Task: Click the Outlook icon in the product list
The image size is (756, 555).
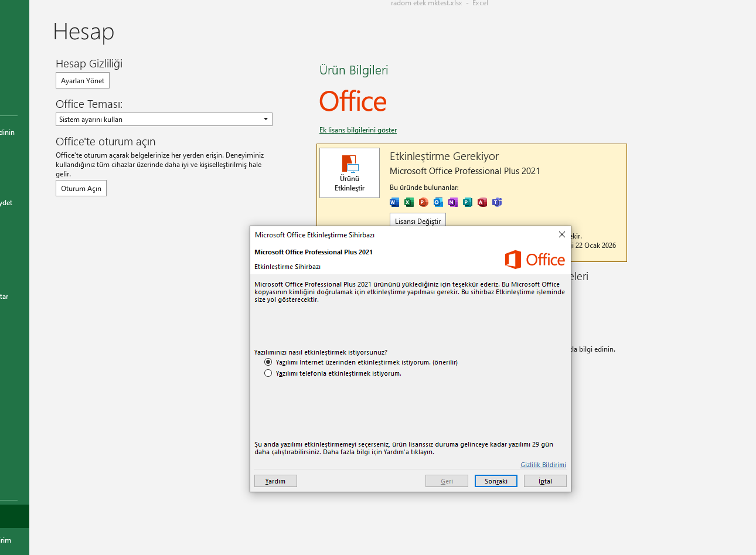Action: [x=438, y=202]
